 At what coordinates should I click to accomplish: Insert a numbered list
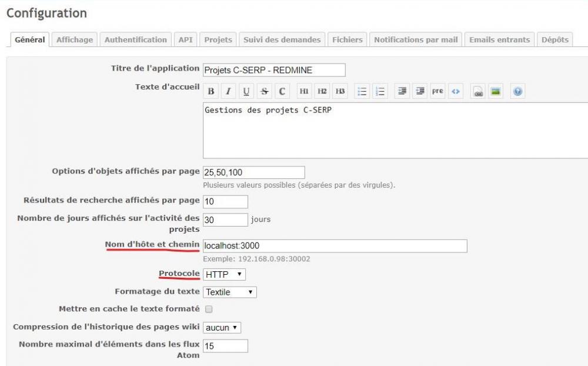click(x=380, y=91)
